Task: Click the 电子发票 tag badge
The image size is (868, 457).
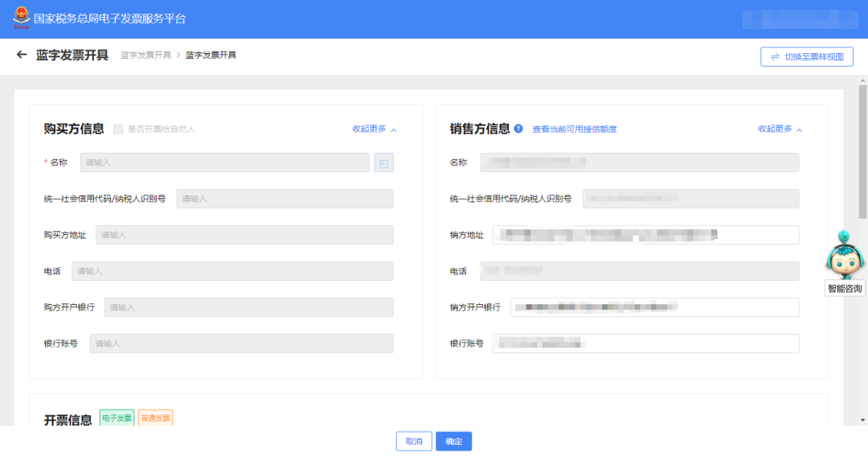Action: [117, 418]
